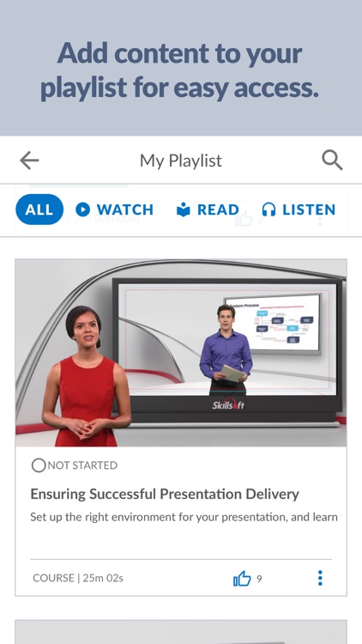Click the play icon beside WATCH

coord(82,210)
